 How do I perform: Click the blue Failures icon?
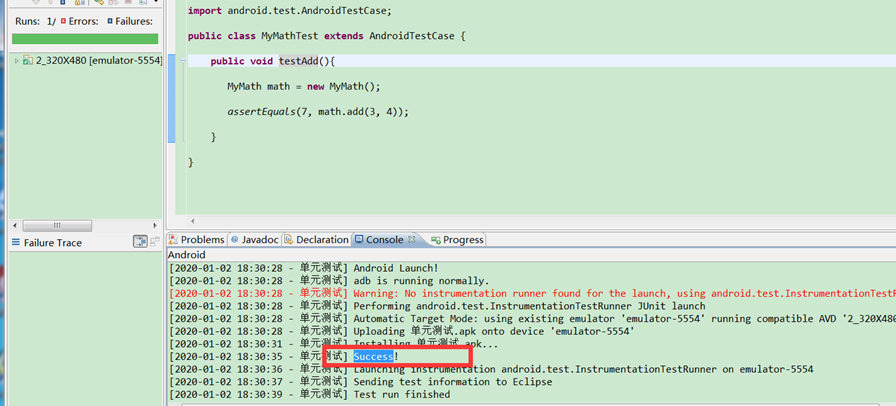(110, 21)
